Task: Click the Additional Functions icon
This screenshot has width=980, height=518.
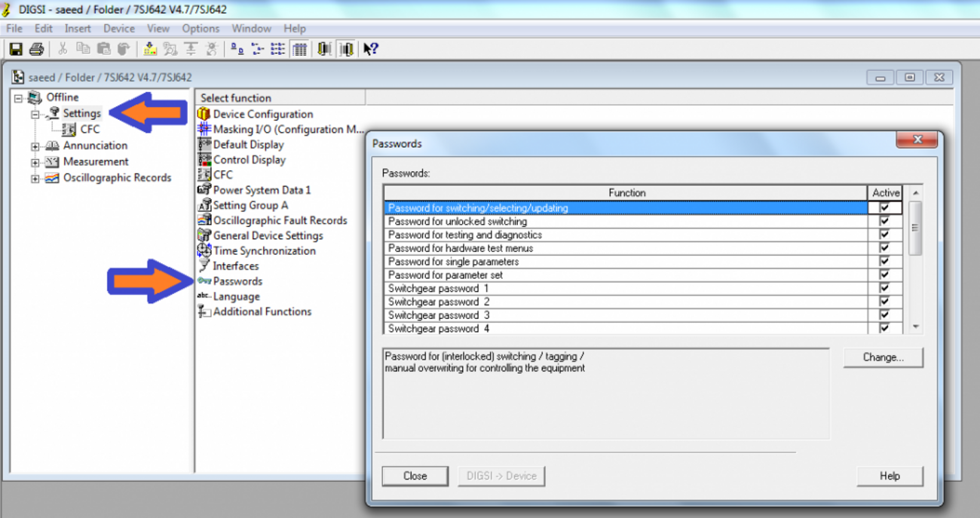Action: (x=204, y=311)
